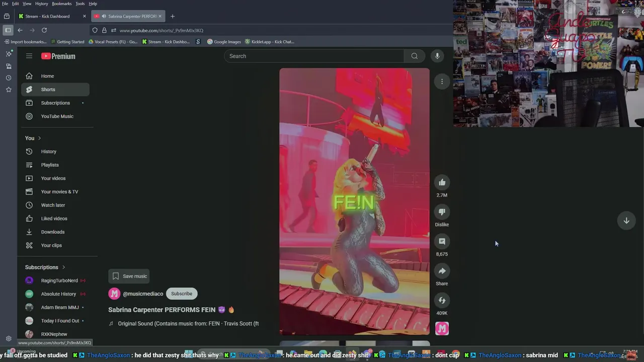Open Your movies & TV

pos(55,192)
